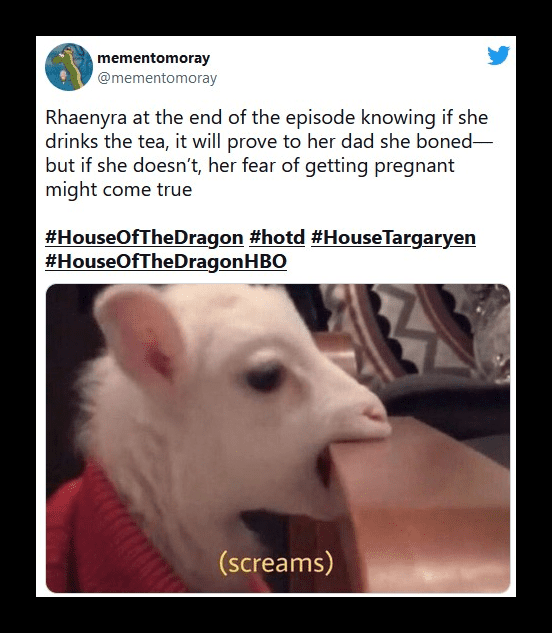
Task: Click the line starting drinks the tea
Action: point(269,142)
